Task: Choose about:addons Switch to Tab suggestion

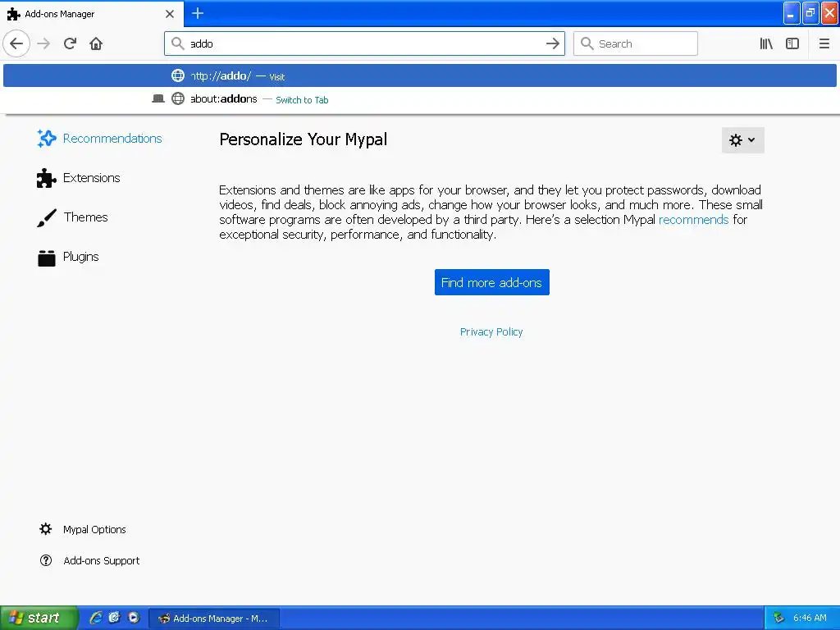Action: tap(420, 99)
